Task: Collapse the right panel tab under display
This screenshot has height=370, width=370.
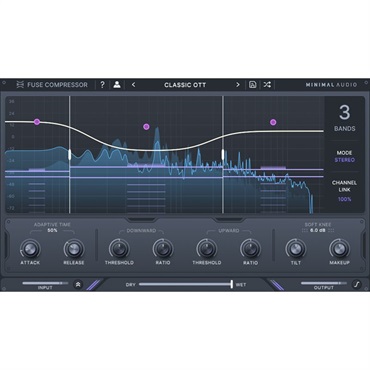Action: tap(229, 220)
